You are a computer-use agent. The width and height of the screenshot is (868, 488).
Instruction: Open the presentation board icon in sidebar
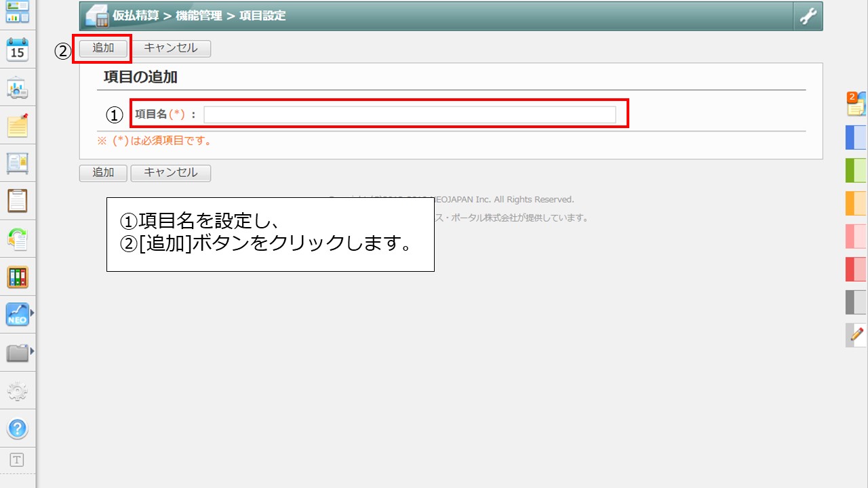click(x=17, y=87)
